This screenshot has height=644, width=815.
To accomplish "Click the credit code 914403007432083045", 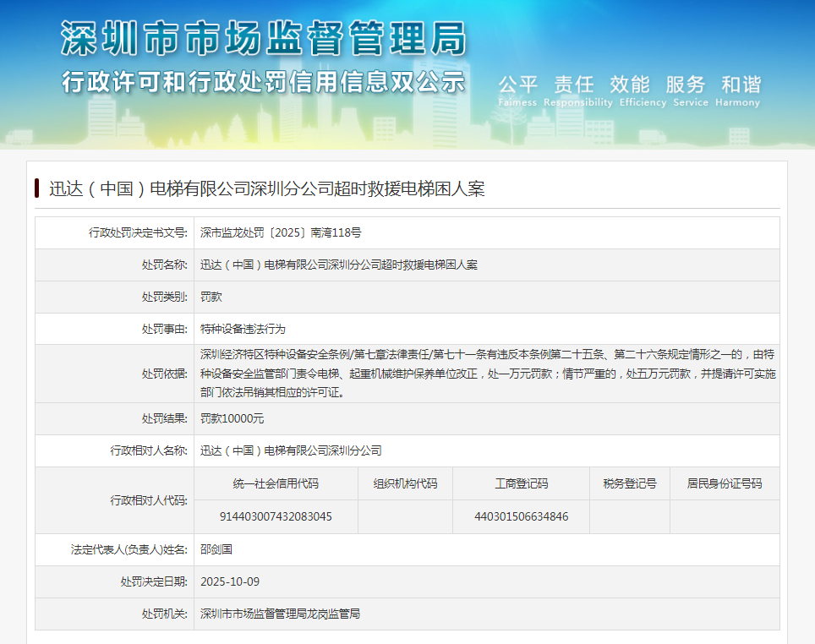I will point(276,516).
